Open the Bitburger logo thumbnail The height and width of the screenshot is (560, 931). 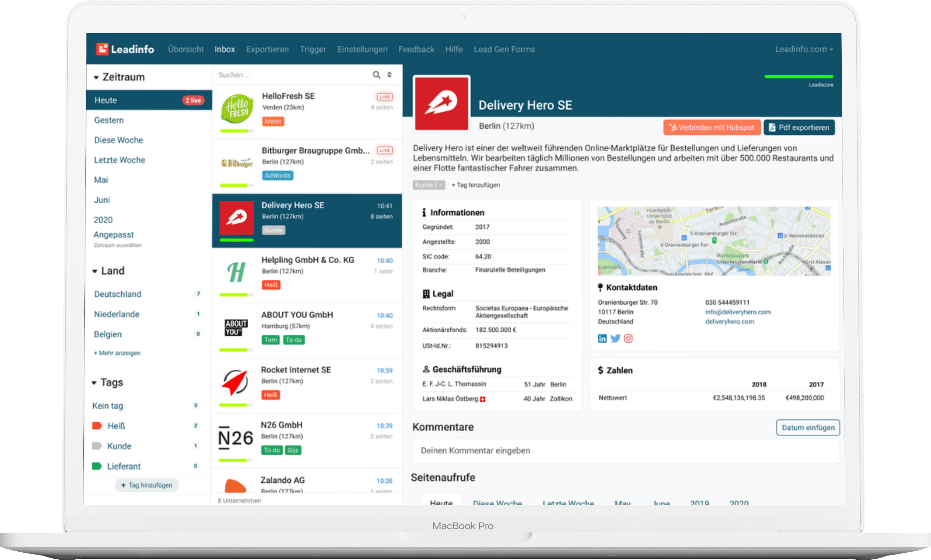pyautogui.click(x=237, y=163)
